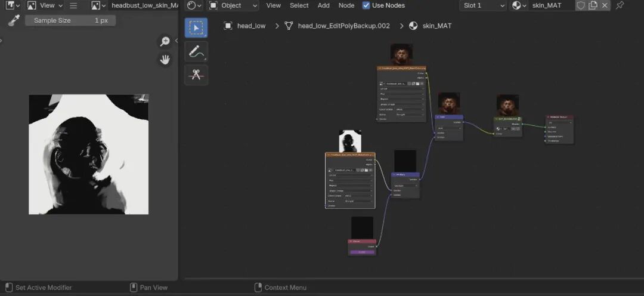Screen dimensions: 644x296
Task: Click the face preview above upper Image Texture node
Action: tap(401, 54)
